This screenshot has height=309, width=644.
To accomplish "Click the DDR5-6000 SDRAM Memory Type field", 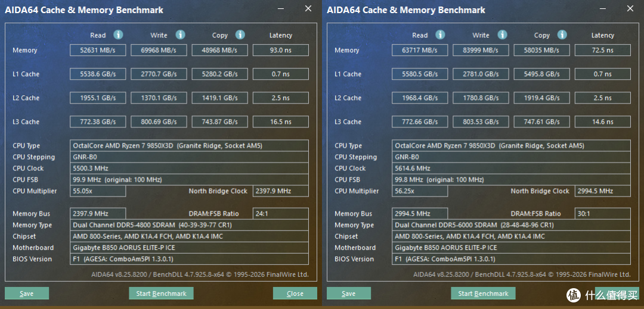I will (x=512, y=226).
